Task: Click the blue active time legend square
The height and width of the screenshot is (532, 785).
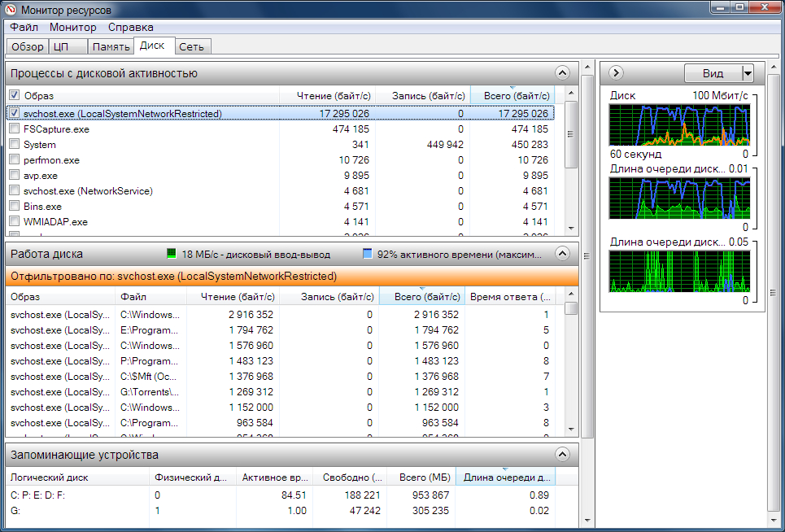Action: tap(368, 254)
